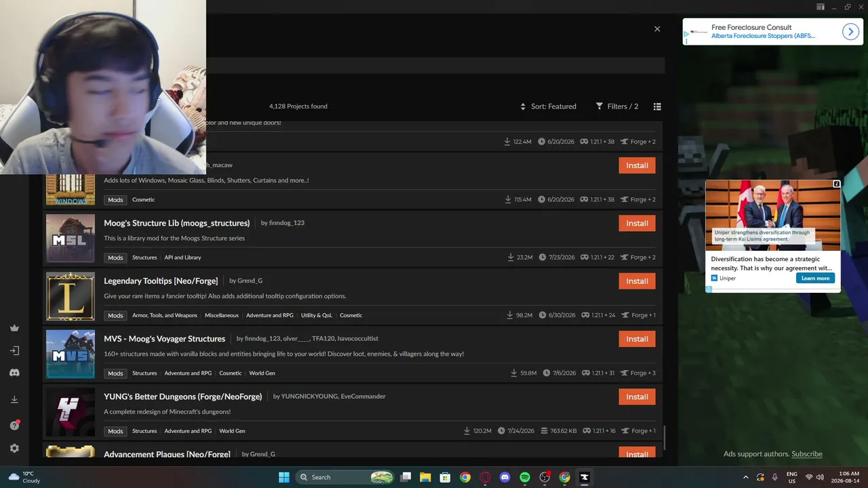Select World Gen tag on MVS mod
Image resolution: width=868 pixels, height=488 pixels.
262,373
